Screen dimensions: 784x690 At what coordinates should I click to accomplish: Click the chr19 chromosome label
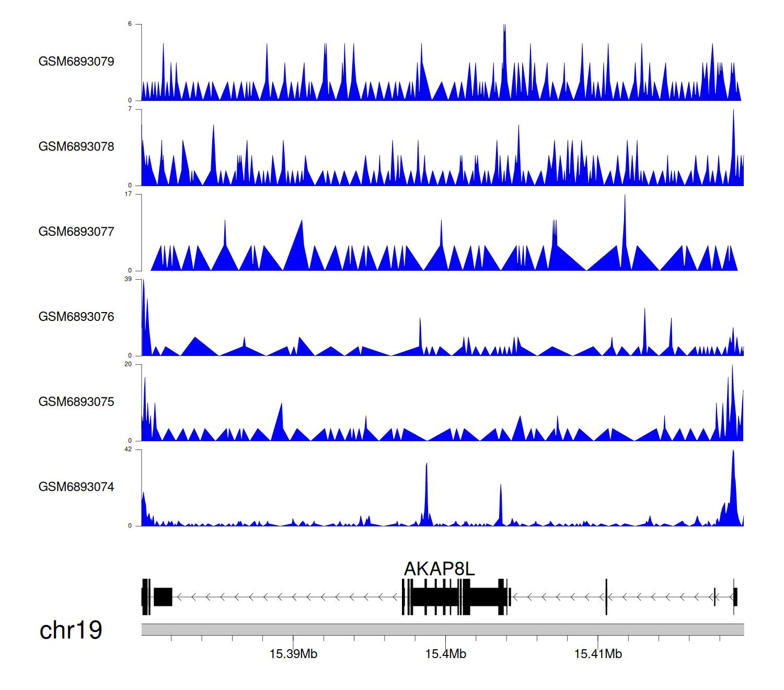pos(71,630)
